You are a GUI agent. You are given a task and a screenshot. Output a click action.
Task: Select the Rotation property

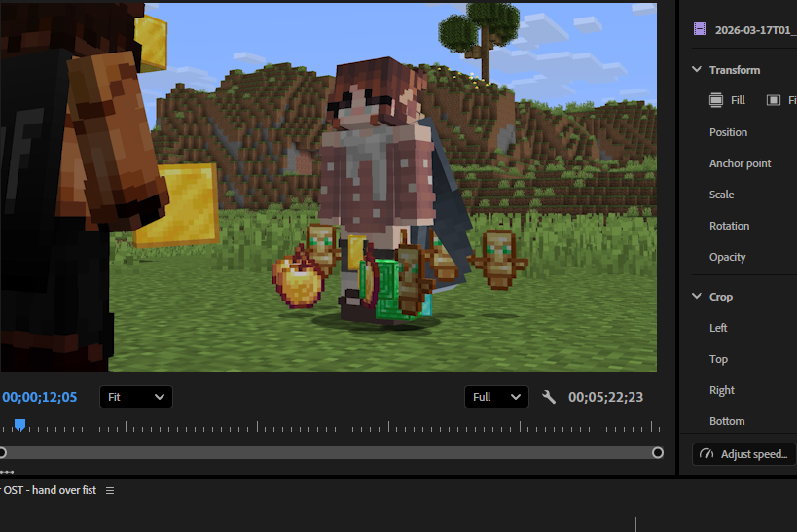point(730,226)
